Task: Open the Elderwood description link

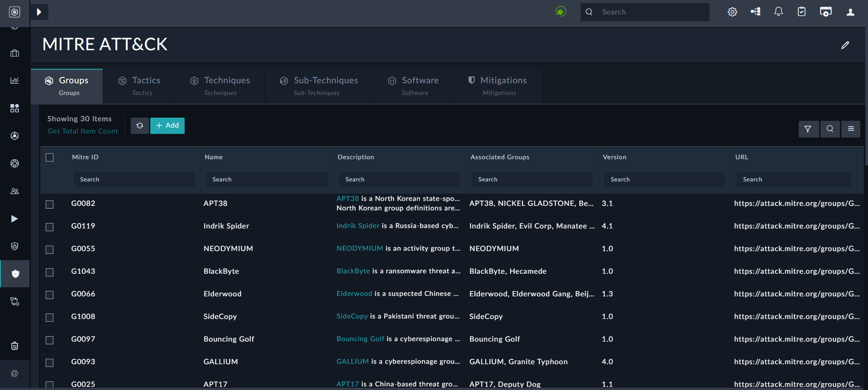Action: 354,294
